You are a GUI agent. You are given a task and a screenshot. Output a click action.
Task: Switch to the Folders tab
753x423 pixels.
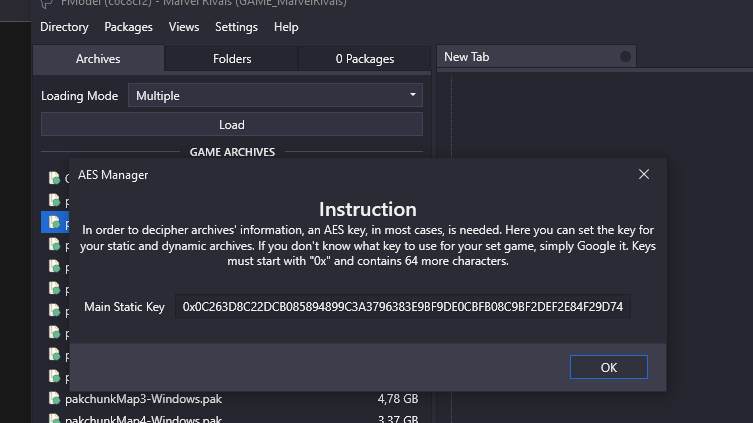pos(232,59)
